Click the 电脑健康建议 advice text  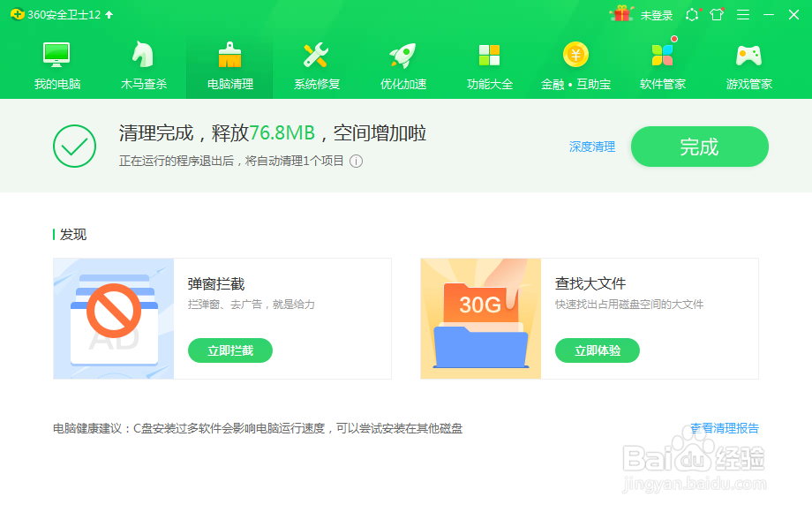(258, 428)
